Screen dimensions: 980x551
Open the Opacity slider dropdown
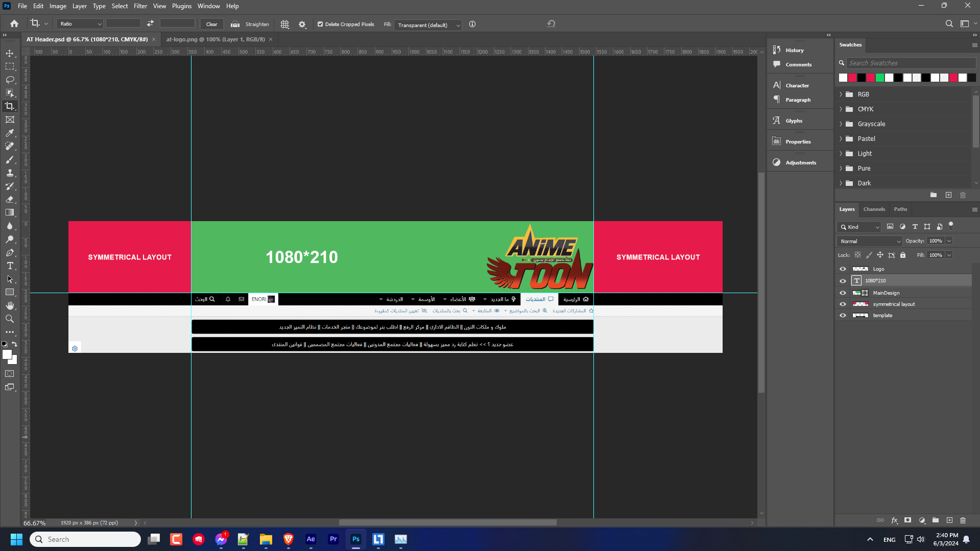click(x=949, y=241)
